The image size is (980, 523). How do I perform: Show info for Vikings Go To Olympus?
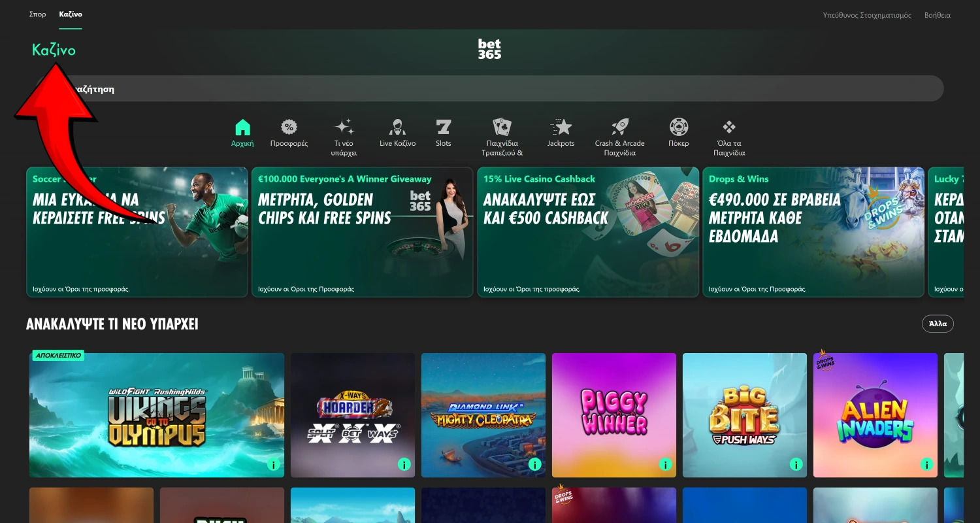273,465
